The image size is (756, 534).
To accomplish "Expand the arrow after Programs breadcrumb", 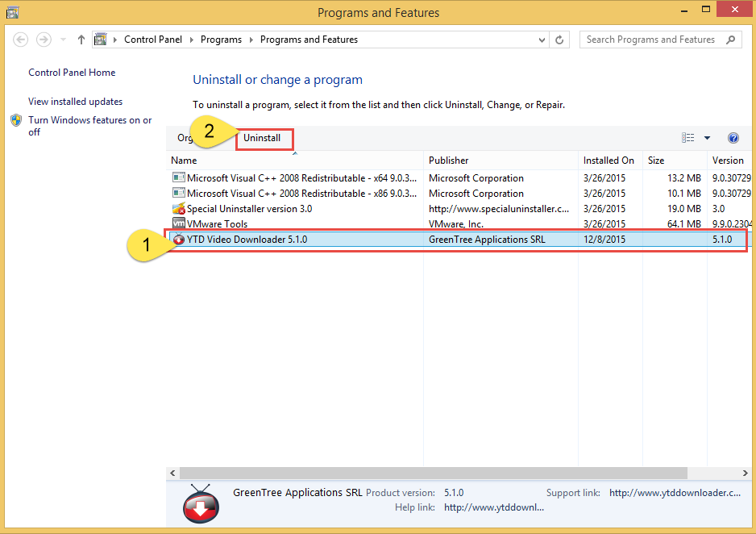I will coord(251,40).
